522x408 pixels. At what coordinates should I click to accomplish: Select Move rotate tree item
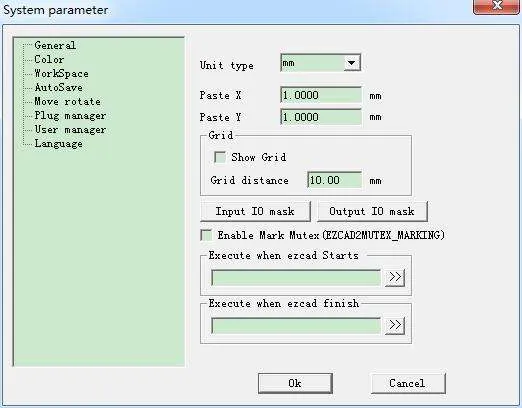[67, 101]
